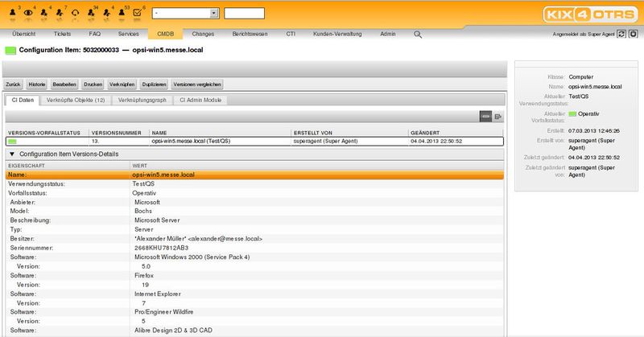
Task: Open the CTI menu
Action: tap(291, 34)
